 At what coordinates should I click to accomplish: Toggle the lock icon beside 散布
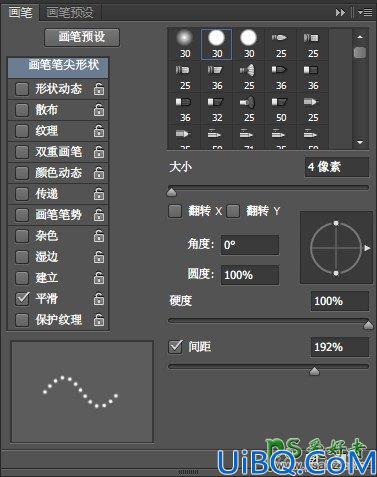tap(99, 110)
